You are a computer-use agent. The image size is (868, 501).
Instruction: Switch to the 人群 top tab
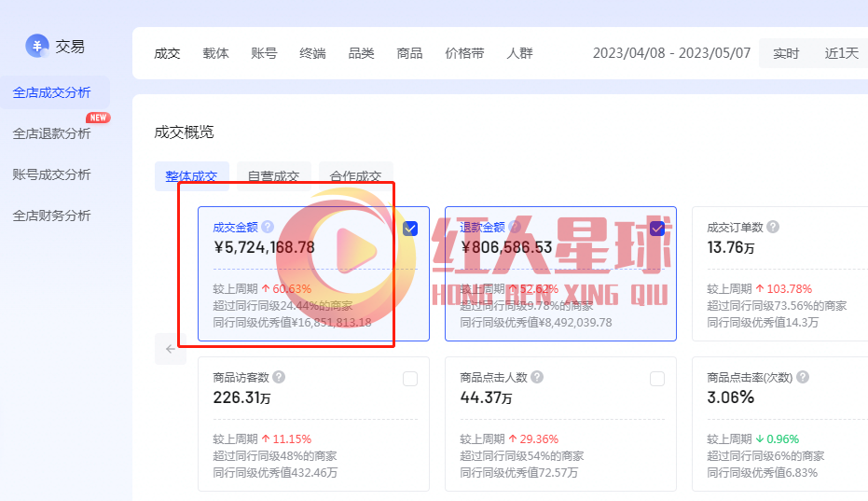(520, 53)
